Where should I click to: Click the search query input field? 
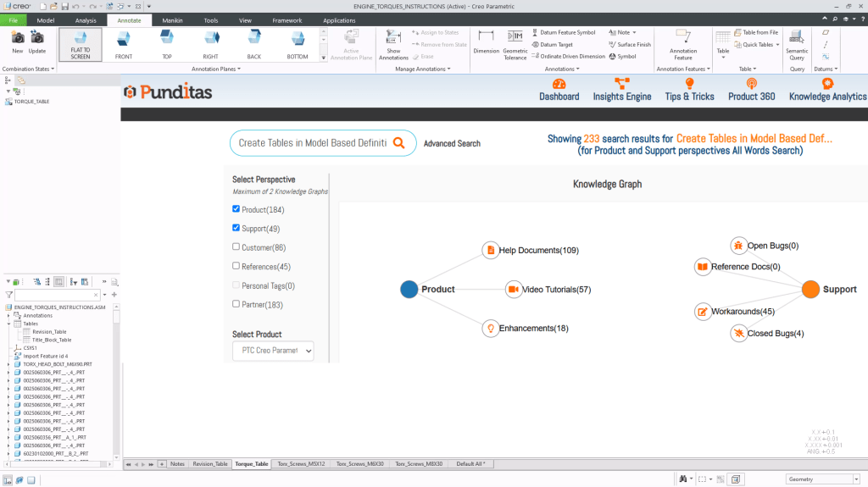click(x=312, y=143)
